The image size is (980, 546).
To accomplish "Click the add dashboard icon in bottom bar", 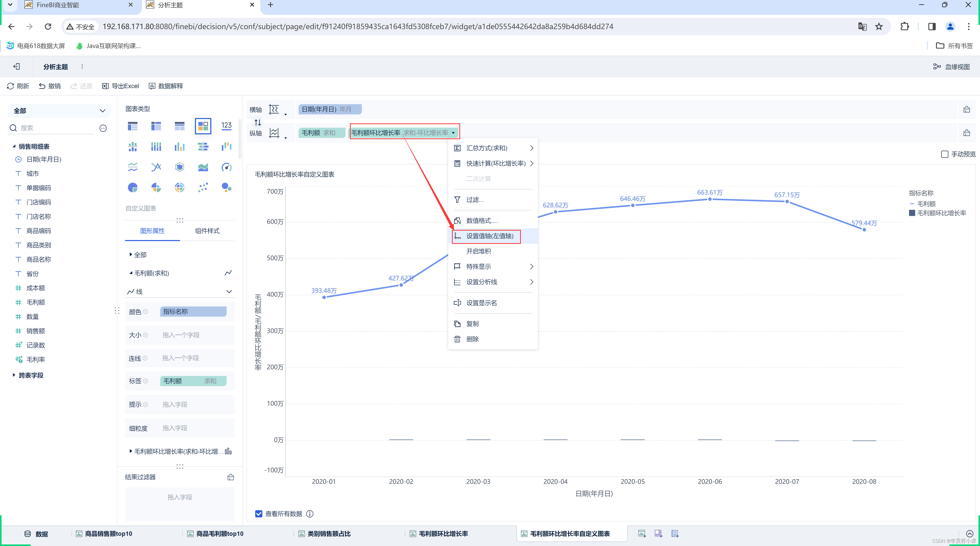I will click(x=658, y=533).
